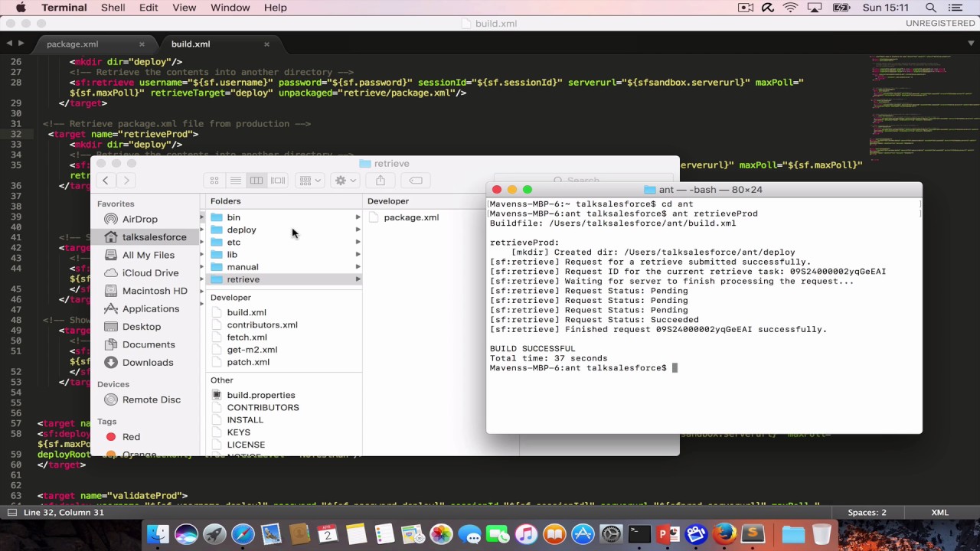
Task: Open Photos pinwheel icon in dock
Action: point(441,534)
